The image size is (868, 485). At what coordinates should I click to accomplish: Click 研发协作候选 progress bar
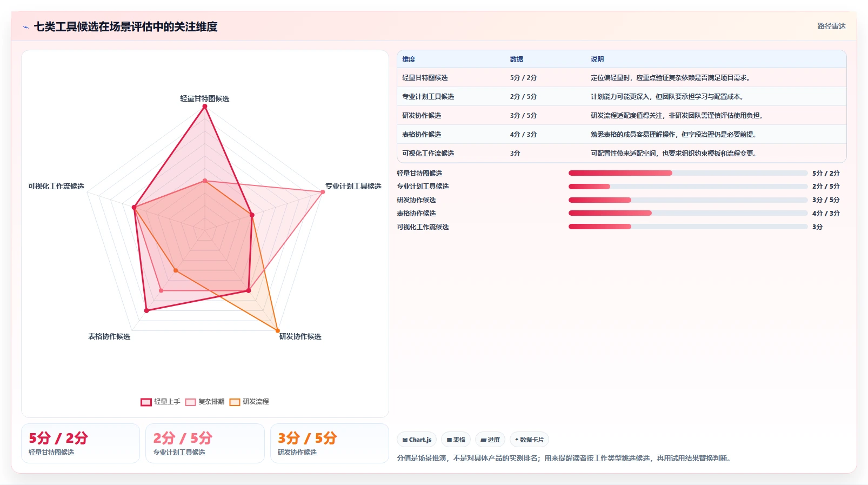point(688,200)
